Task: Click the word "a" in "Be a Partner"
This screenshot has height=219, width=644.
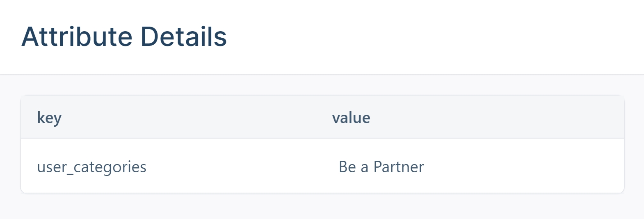Action: (x=364, y=167)
